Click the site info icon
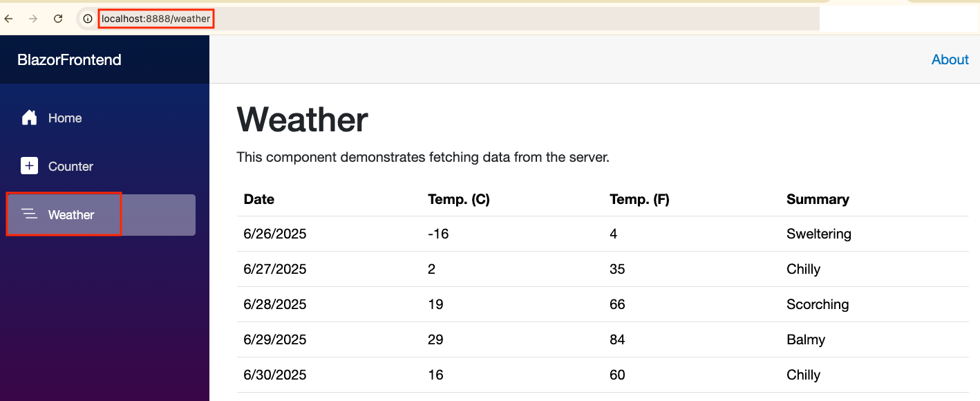Screen dimensions: 980x401 [88, 19]
